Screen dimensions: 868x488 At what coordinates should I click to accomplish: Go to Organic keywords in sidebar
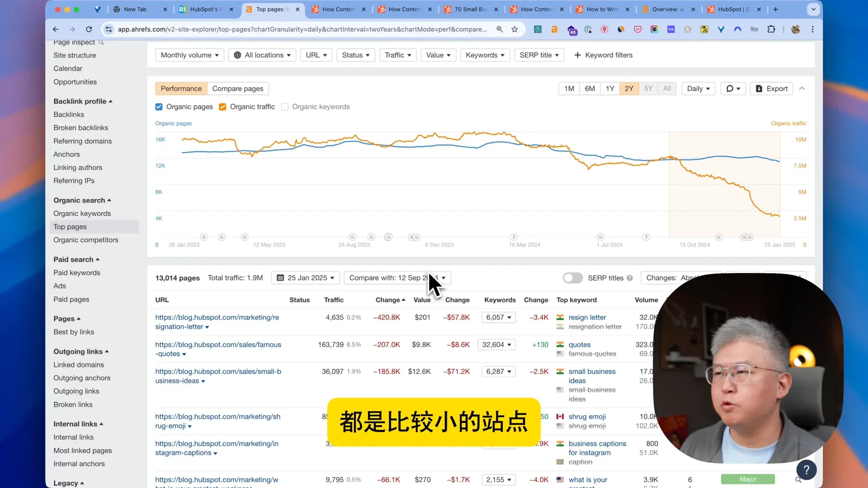(x=82, y=213)
